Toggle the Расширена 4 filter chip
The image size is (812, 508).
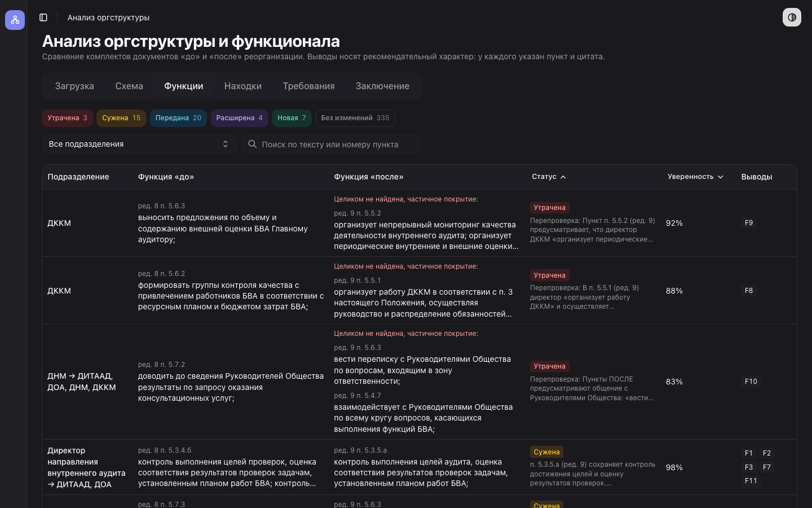(x=239, y=118)
